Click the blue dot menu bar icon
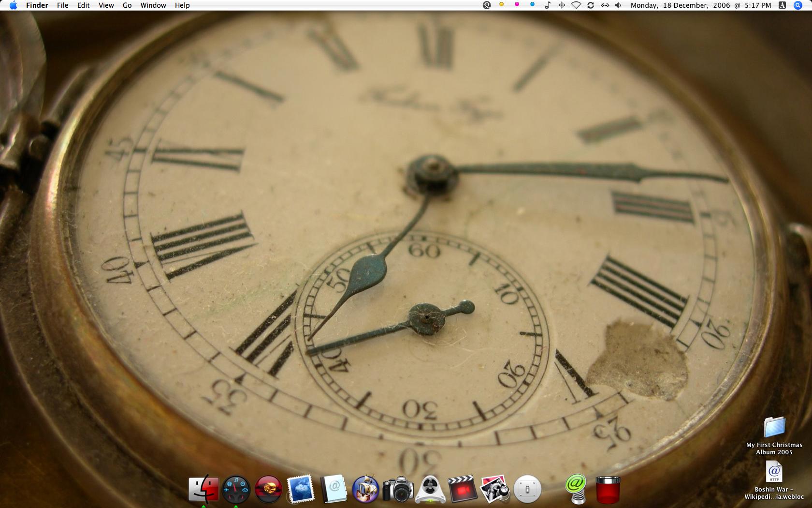Screen dimensions: 812x508 coord(532,4)
